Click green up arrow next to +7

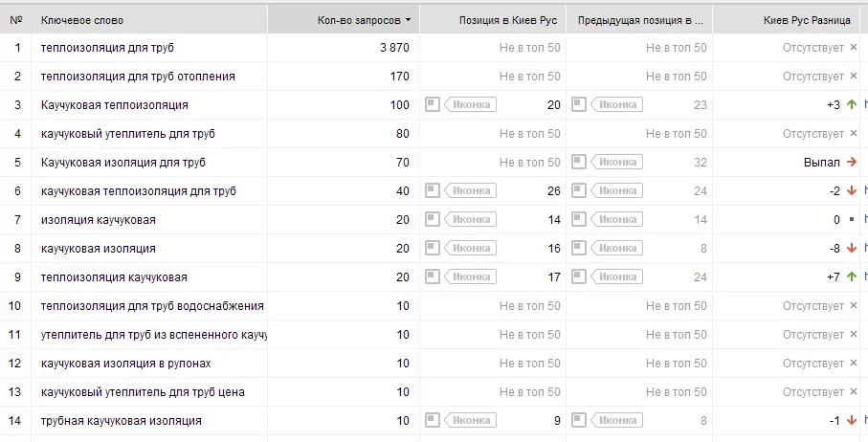coord(852,277)
